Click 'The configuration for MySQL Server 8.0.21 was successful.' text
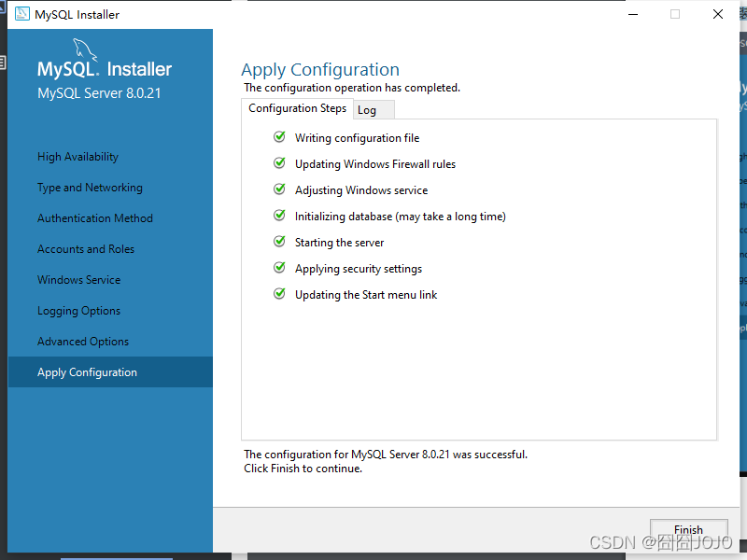747x560 pixels. tap(386, 455)
